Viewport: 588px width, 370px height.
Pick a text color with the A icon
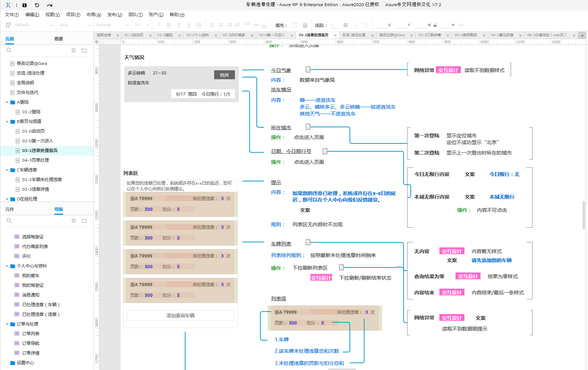[159, 25]
